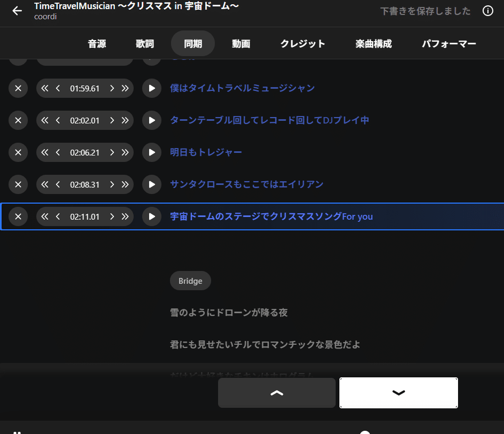Nudge the 02:08.31 timestamp slightly earlier
The height and width of the screenshot is (434, 504).
pos(58,184)
